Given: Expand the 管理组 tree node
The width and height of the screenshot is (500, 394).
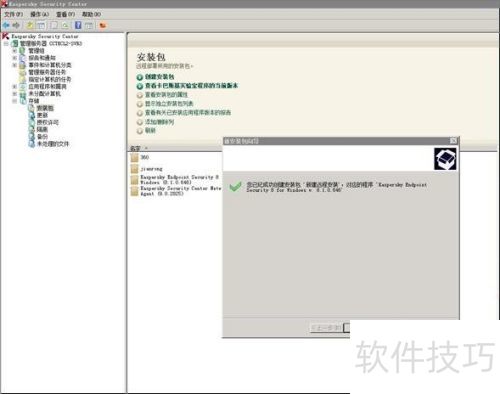Looking at the screenshot, I should [15, 51].
